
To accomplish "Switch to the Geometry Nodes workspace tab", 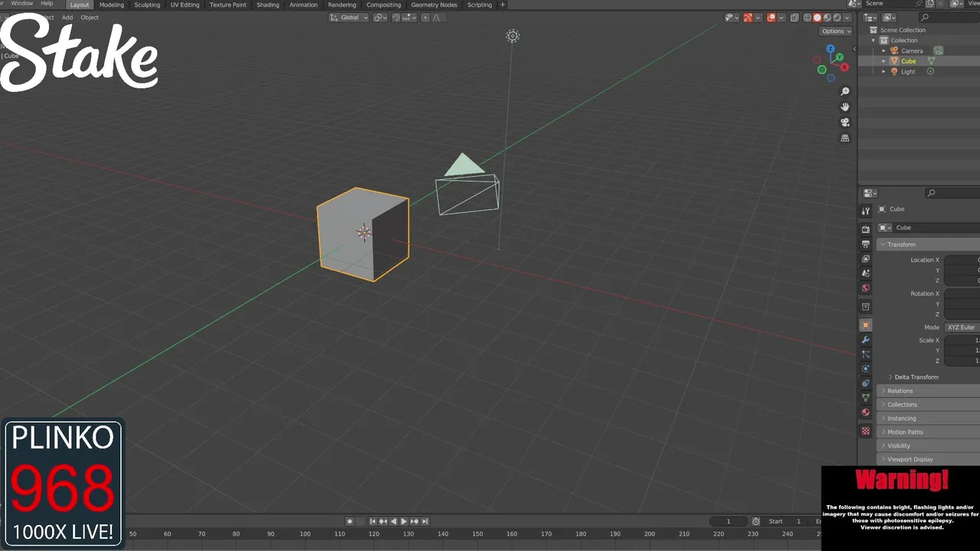I will click(x=434, y=5).
